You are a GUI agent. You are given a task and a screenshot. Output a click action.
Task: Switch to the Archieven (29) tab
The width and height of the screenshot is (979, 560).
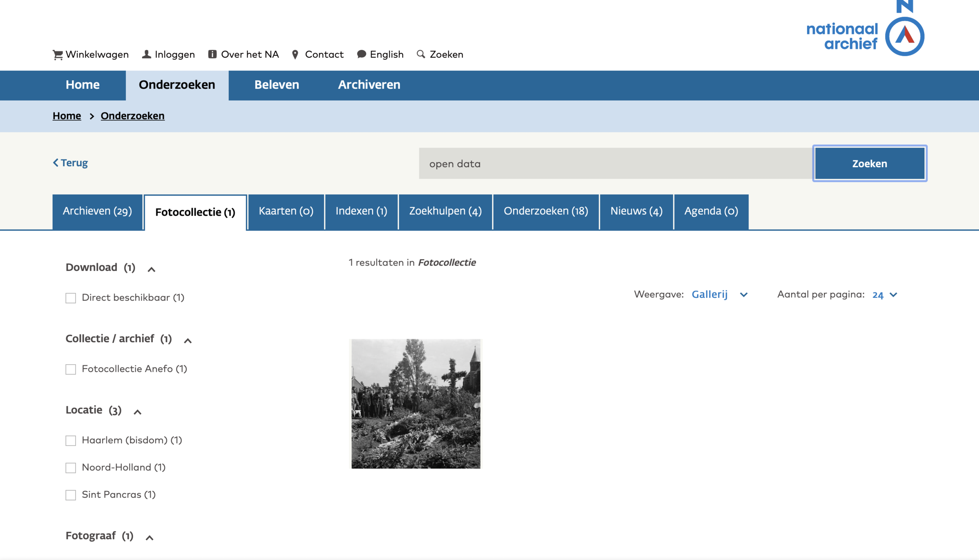click(97, 211)
